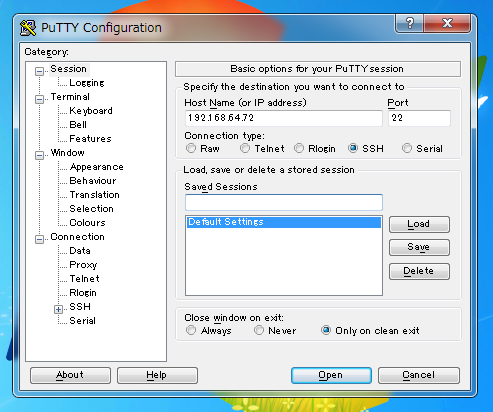
Task: Open the Appearance settings category
Action: pos(97,167)
